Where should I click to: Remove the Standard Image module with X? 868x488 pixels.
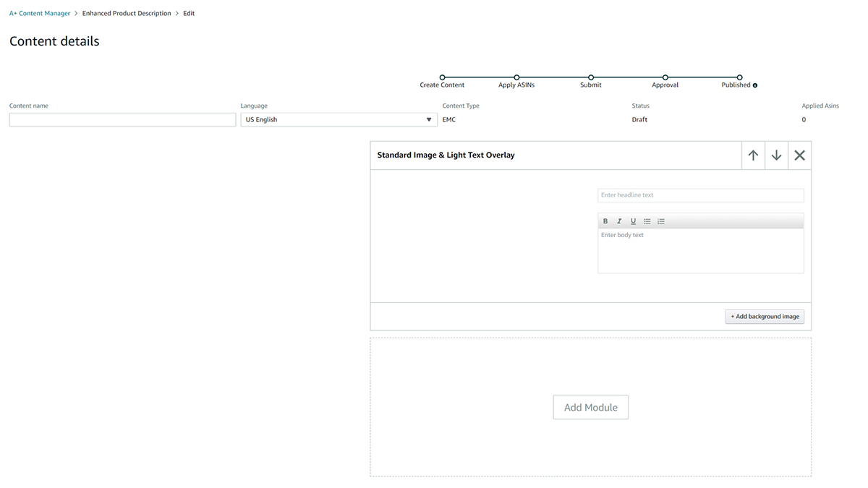799,155
